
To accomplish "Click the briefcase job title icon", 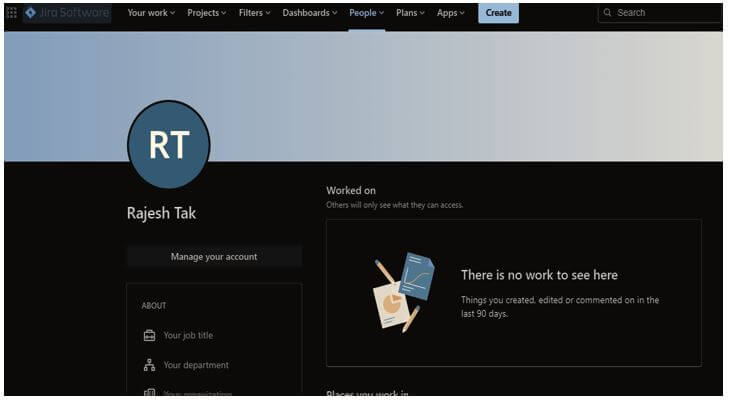I will click(149, 336).
